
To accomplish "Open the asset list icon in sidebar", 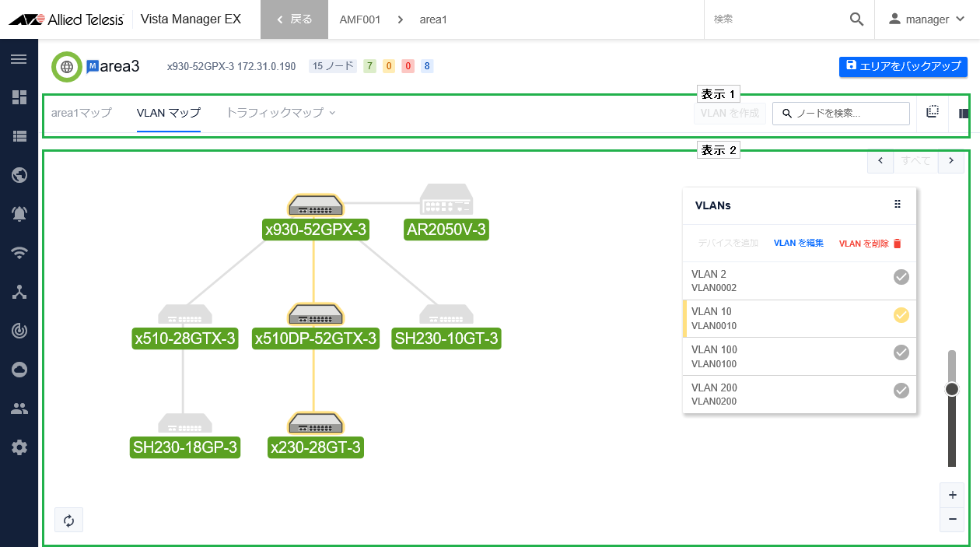I will (19, 136).
